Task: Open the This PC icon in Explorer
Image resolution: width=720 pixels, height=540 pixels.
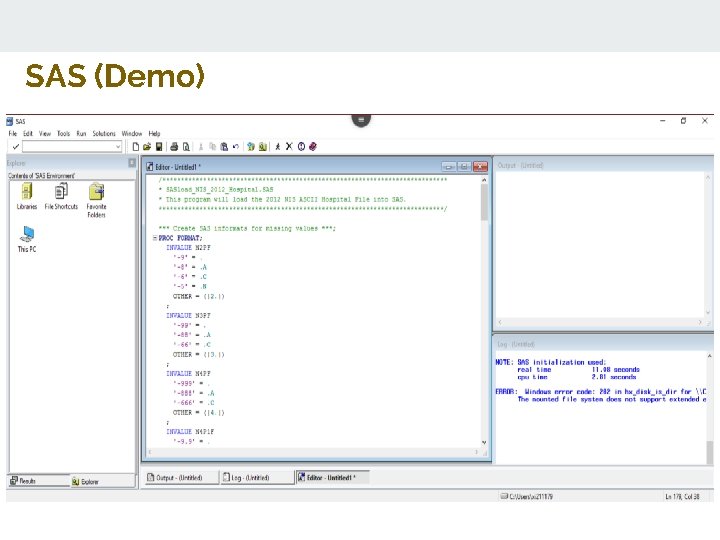Action: coord(27,239)
